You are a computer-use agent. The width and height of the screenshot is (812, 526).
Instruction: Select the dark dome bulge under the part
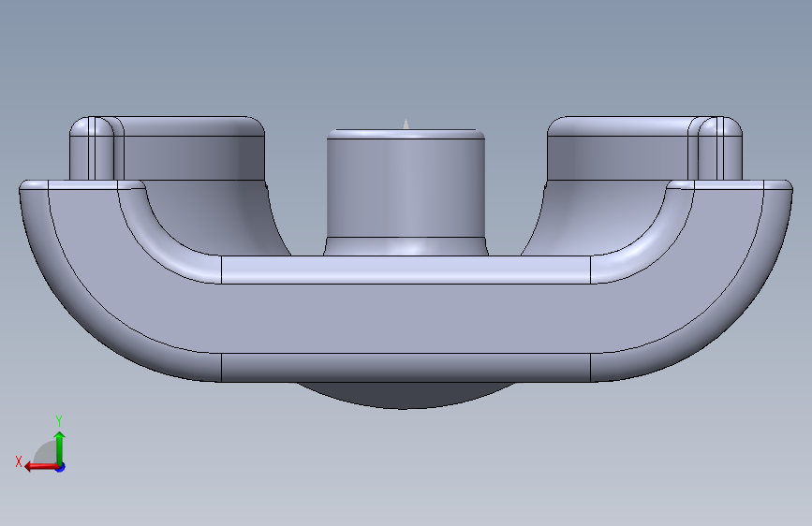tap(406, 396)
